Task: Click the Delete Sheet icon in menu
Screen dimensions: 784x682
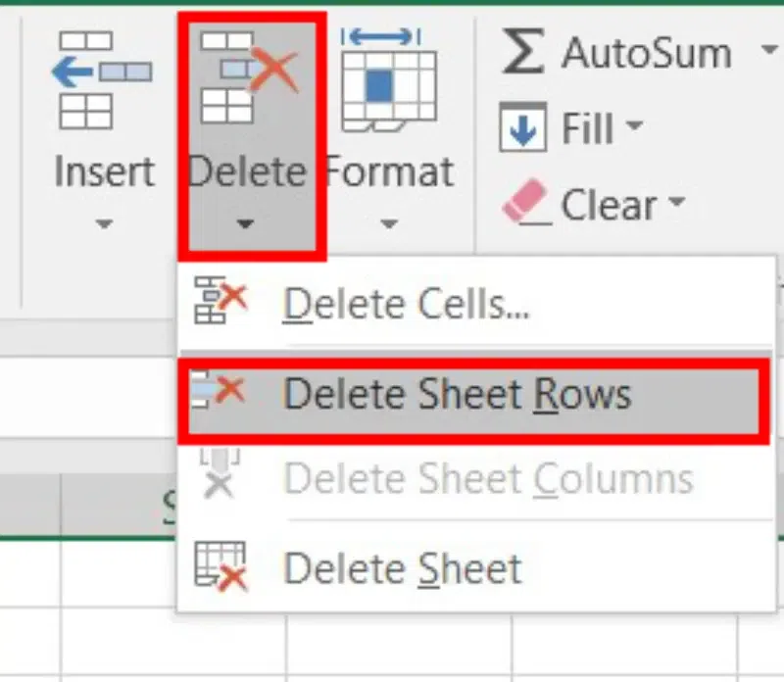Action: coord(220,567)
